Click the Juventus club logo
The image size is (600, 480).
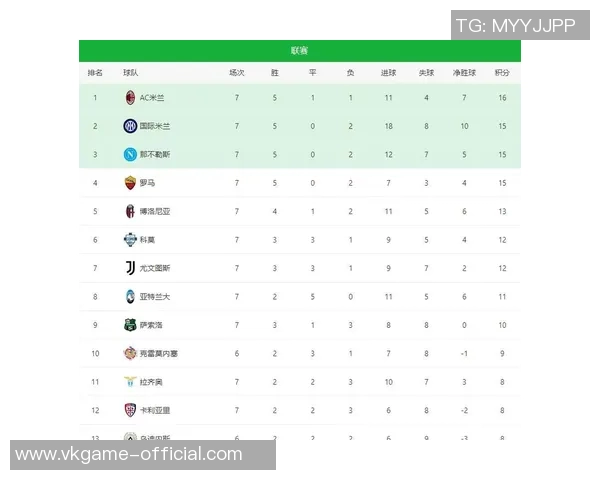(130, 268)
